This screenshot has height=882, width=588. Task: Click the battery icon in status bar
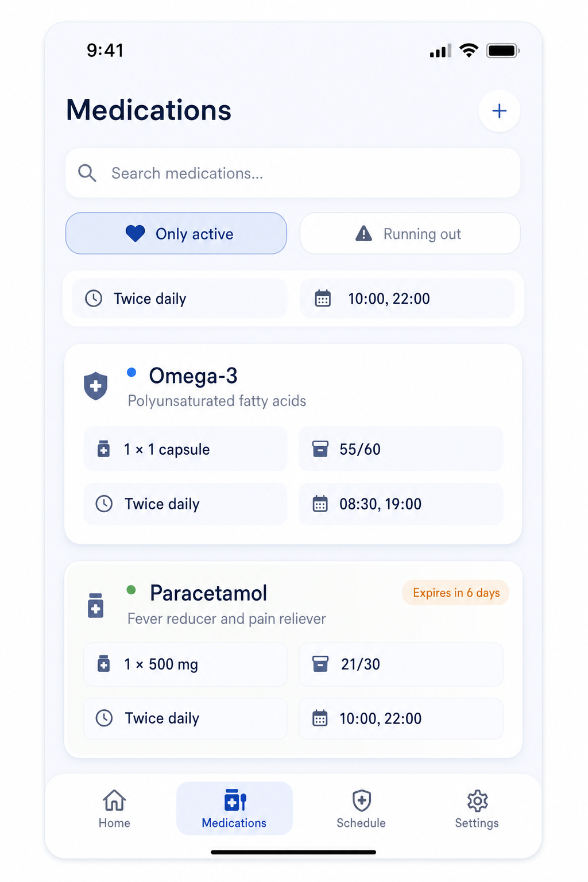tap(503, 51)
